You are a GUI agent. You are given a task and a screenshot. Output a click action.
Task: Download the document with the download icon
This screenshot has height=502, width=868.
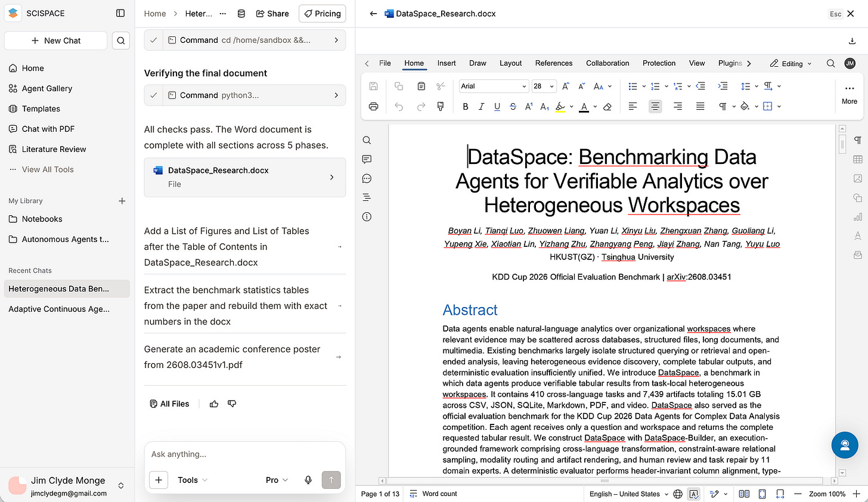point(851,41)
